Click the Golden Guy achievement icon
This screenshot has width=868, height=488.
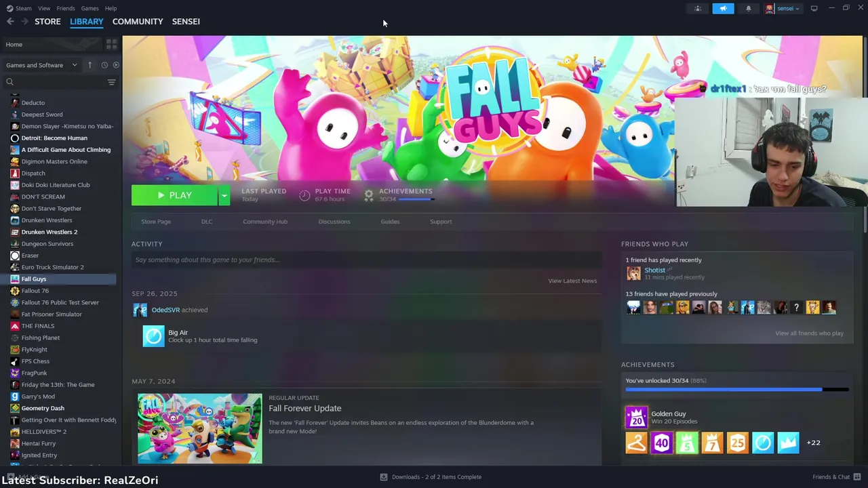coord(636,418)
